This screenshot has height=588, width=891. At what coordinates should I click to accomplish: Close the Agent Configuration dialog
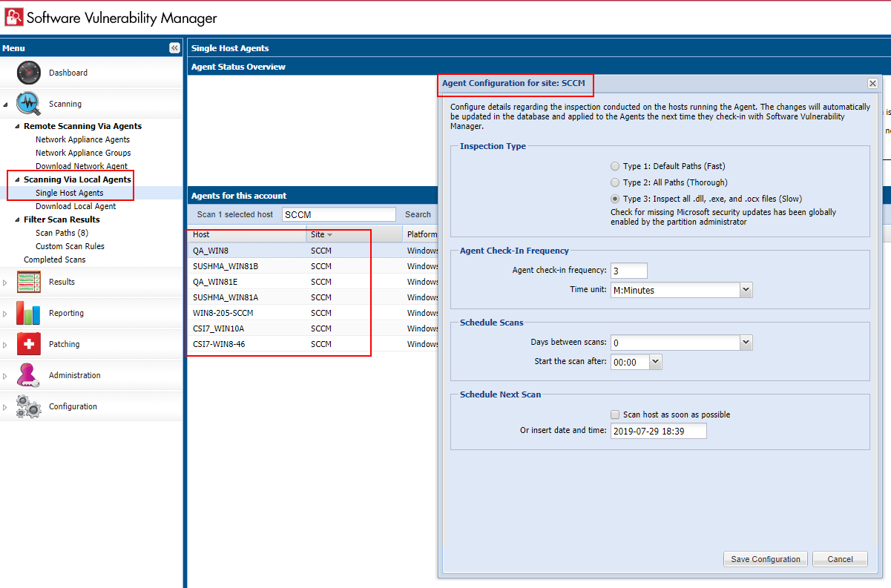872,84
